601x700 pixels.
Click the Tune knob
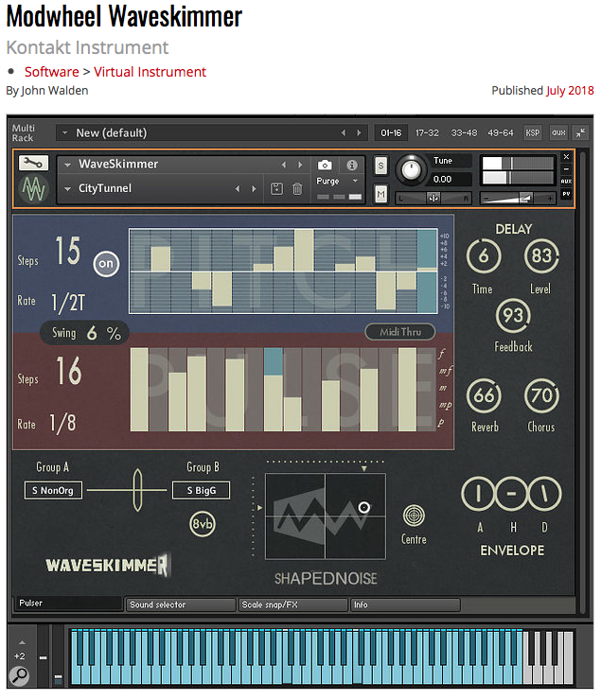tap(411, 169)
